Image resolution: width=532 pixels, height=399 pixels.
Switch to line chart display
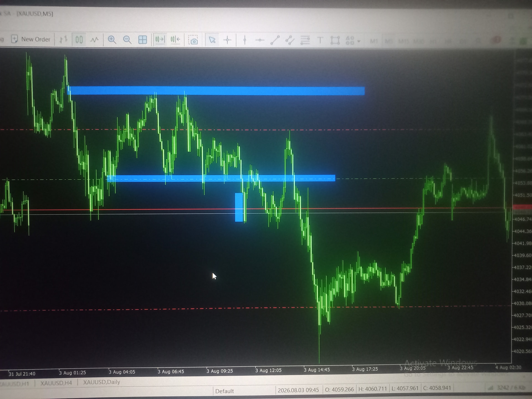click(94, 40)
